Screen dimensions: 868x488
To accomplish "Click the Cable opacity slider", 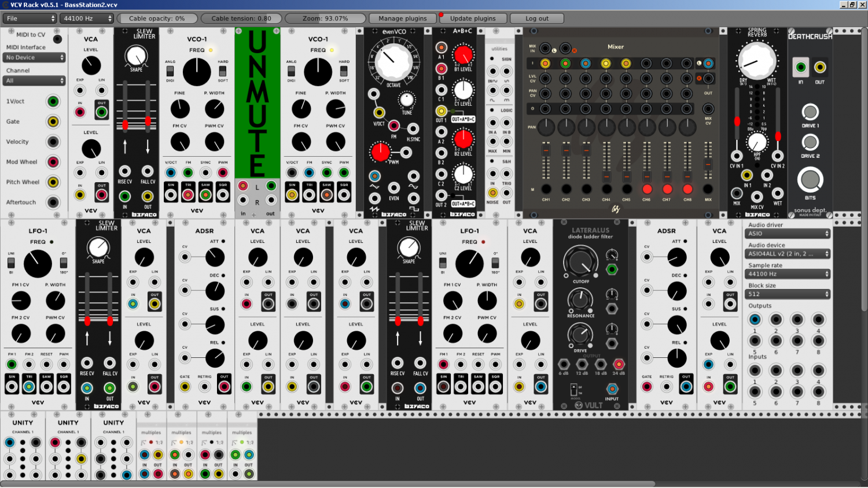I will click(x=157, y=19).
